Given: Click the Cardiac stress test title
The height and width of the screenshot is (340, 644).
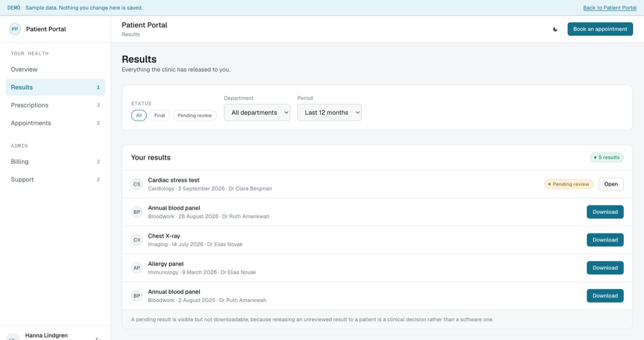Looking at the screenshot, I should click(x=174, y=180).
